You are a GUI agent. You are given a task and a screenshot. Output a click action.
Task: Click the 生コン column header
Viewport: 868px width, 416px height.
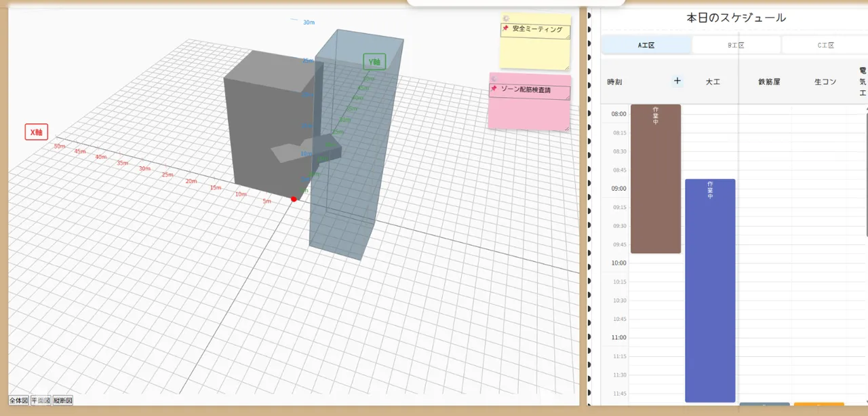click(825, 81)
